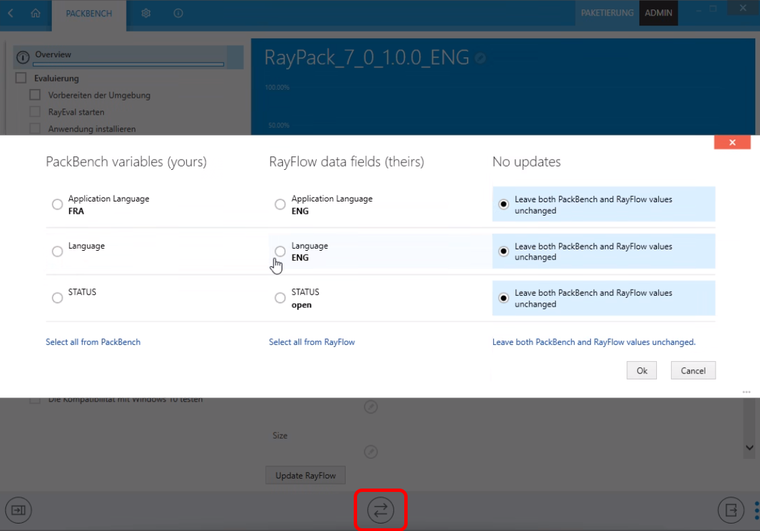The width and height of the screenshot is (760, 531).
Task: Confirm the dialog with Ok
Action: (642, 371)
